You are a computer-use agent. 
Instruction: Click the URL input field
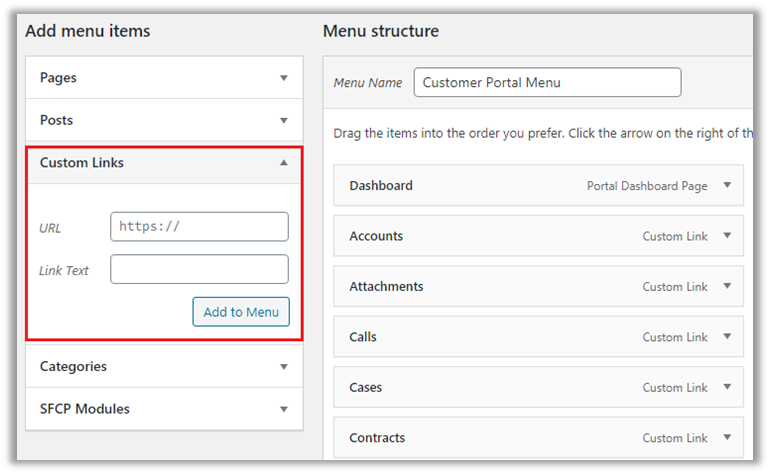tap(199, 227)
